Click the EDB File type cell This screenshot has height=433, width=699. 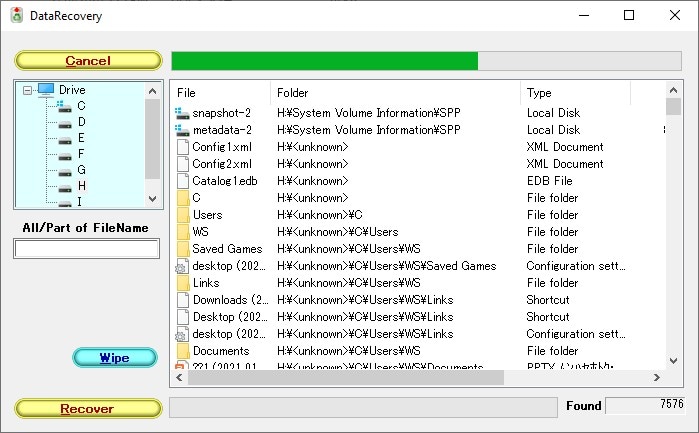pyautogui.click(x=549, y=181)
